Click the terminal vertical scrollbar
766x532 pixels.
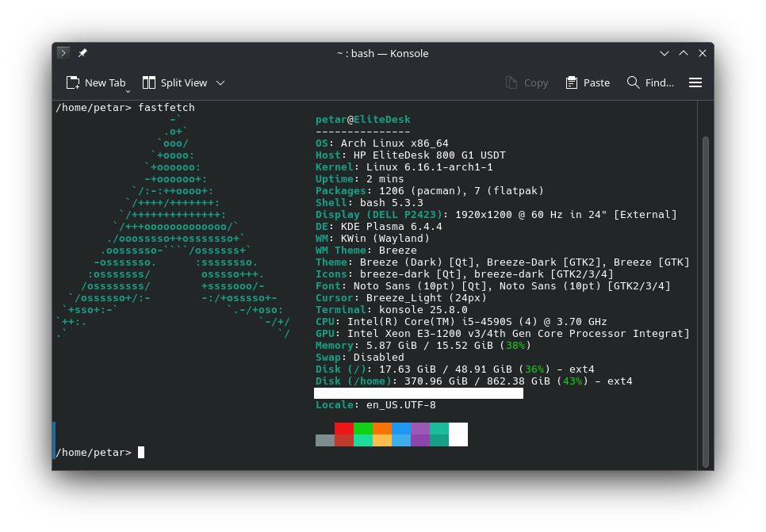[x=705, y=302]
